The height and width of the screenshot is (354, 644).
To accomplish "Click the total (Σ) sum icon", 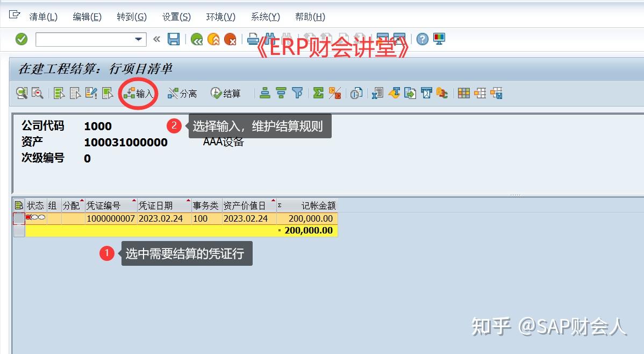I will 318,93.
